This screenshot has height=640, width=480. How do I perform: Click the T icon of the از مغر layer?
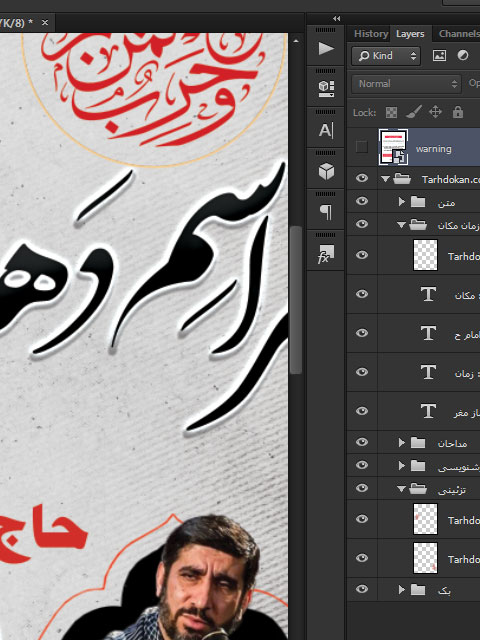click(x=428, y=411)
